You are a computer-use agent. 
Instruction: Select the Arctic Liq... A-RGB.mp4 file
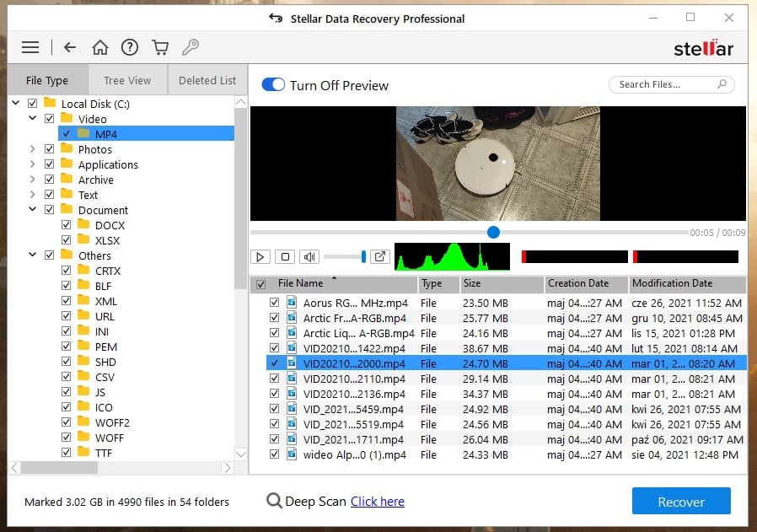tap(358, 333)
